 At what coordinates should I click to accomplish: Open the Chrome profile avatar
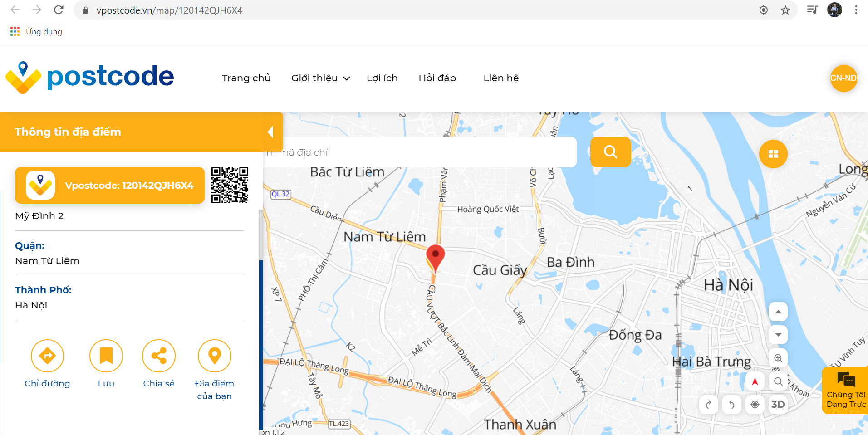coord(834,10)
